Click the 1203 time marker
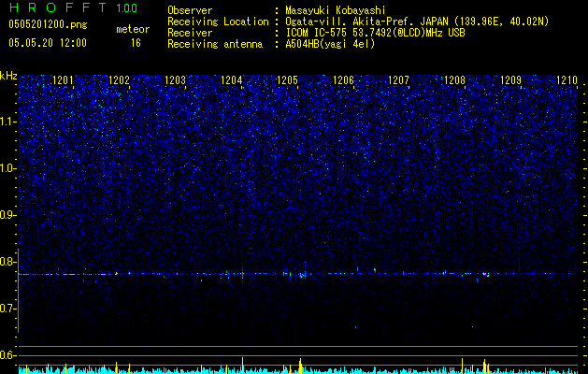Image resolution: width=588 pixels, height=374 pixels. tap(175, 80)
